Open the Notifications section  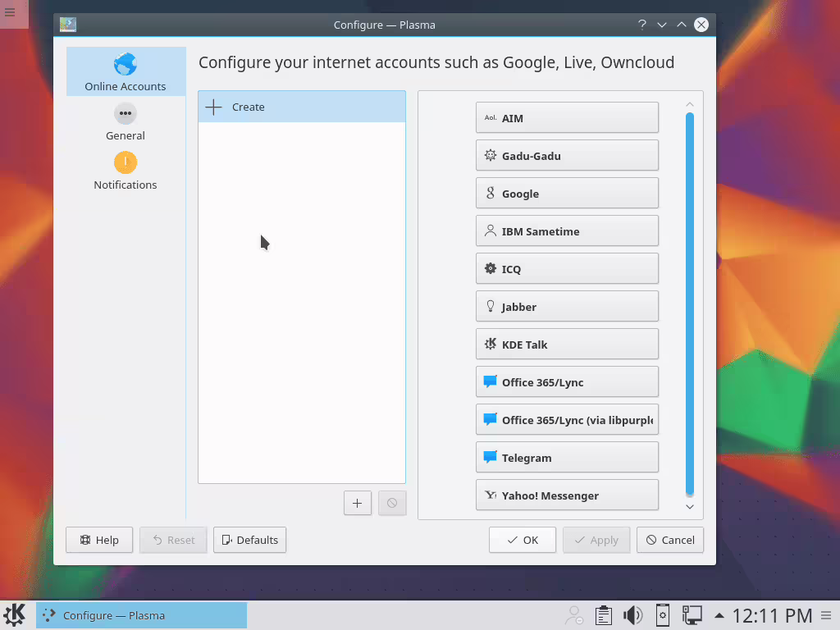pyautogui.click(x=126, y=171)
